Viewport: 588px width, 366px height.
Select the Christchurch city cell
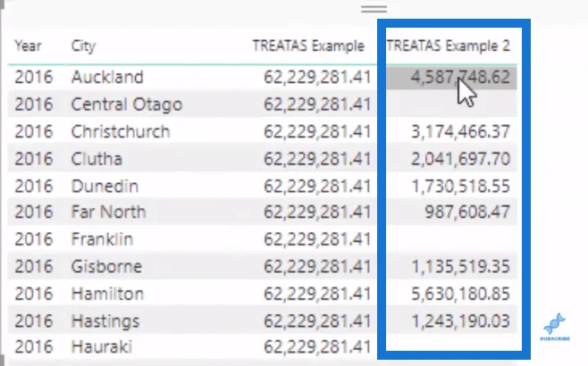tap(121, 132)
